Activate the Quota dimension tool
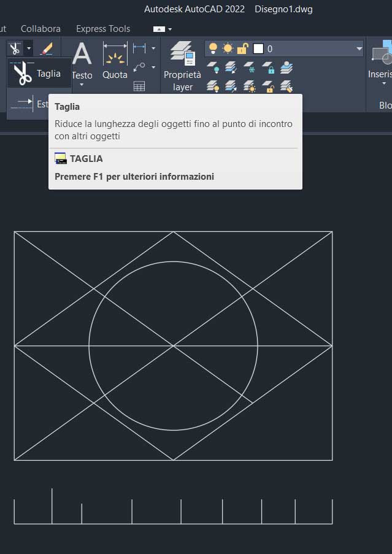The height and width of the screenshot is (554, 392). [115, 60]
